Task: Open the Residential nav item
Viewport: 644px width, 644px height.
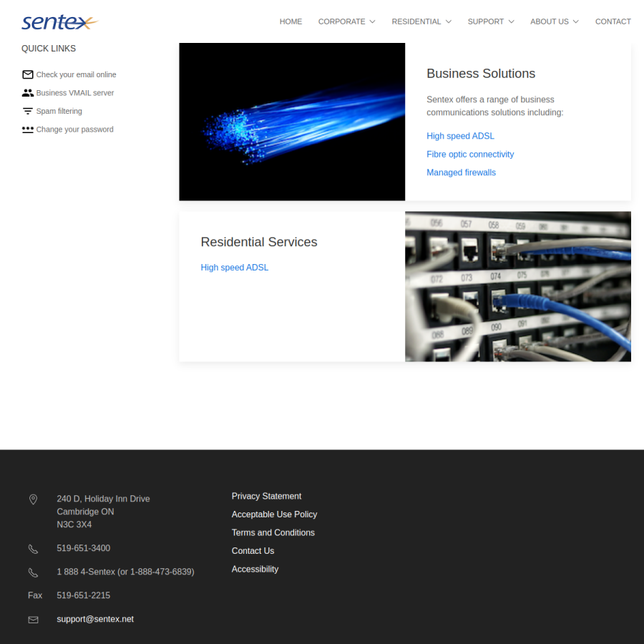Action: click(416, 21)
